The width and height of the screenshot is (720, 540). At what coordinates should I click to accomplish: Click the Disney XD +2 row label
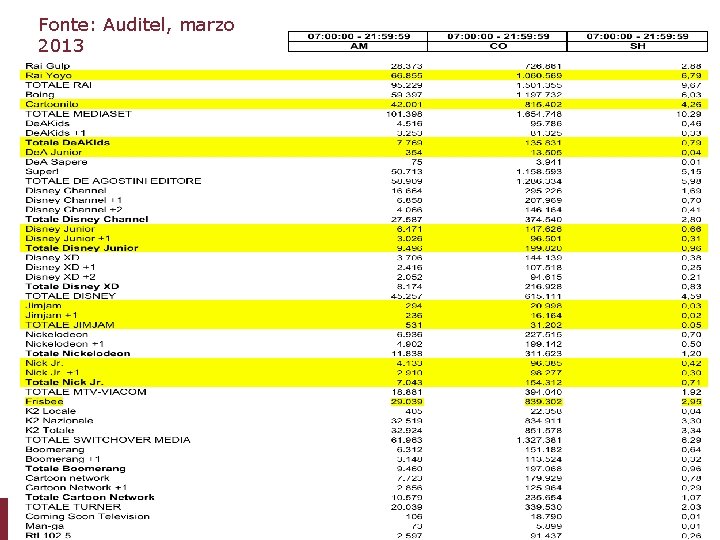(61, 277)
